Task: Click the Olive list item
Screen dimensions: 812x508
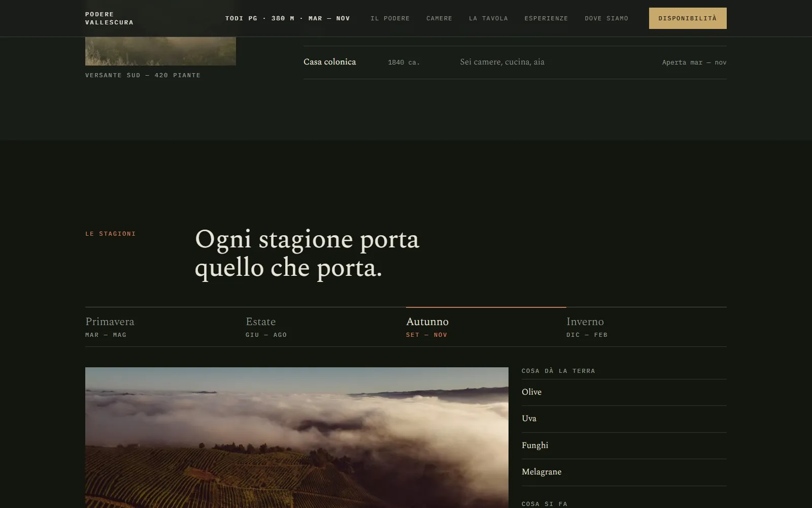Action: (x=624, y=392)
